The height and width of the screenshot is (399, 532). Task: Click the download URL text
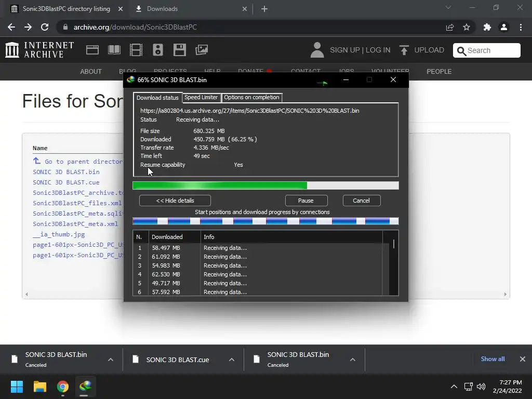click(x=250, y=111)
